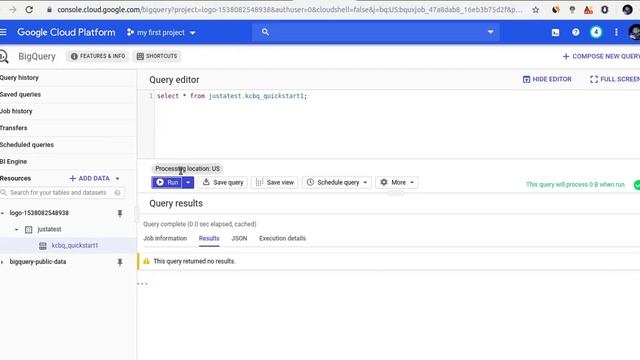
Task: Collapse the logo-1538082548938 project tree
Action: pos(2,213)
